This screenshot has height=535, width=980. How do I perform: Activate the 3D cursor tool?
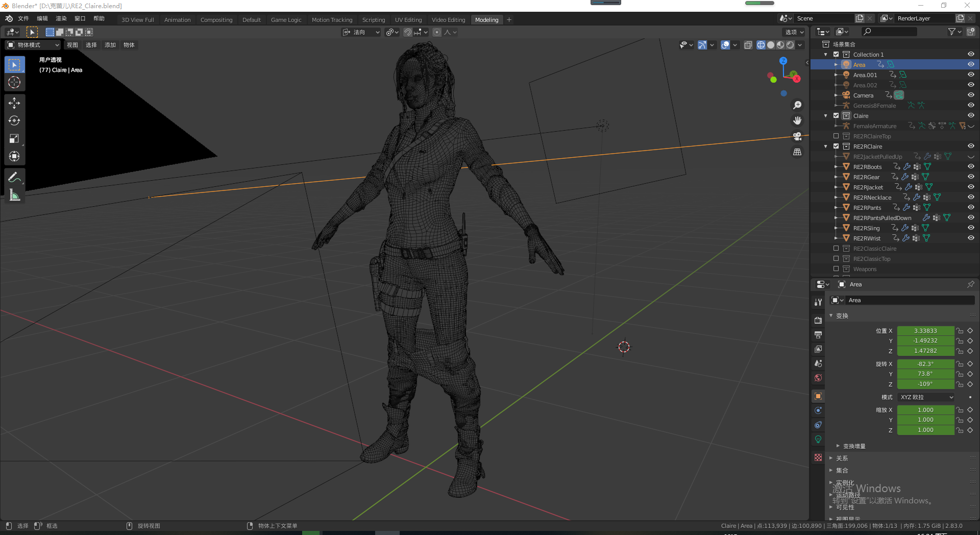(x=14, y=82)
